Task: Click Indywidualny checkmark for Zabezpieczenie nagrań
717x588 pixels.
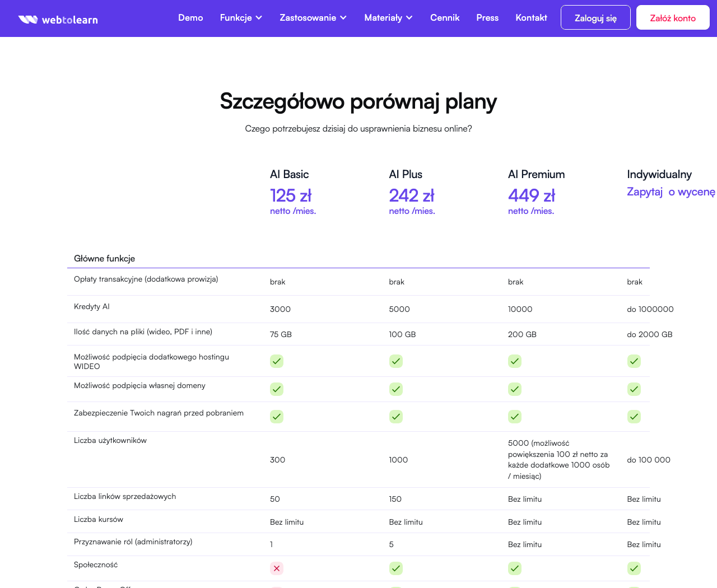Action: [634, 417]
